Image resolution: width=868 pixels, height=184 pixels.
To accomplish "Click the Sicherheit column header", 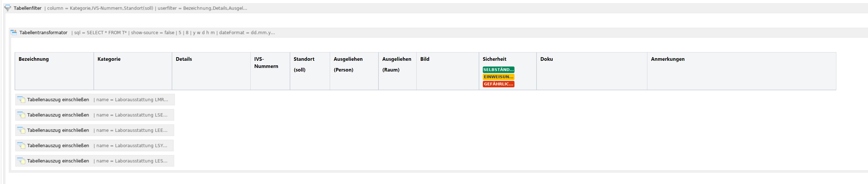I will click(495, 59).
